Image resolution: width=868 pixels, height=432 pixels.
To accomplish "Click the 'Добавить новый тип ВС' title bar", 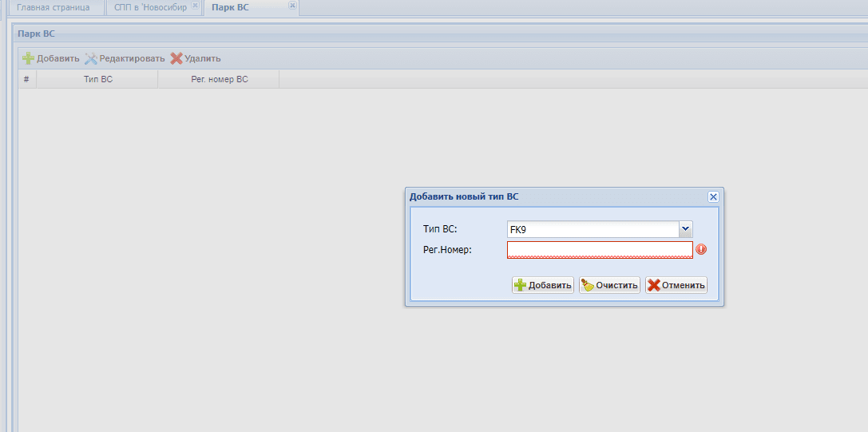I will click(551, 196).
